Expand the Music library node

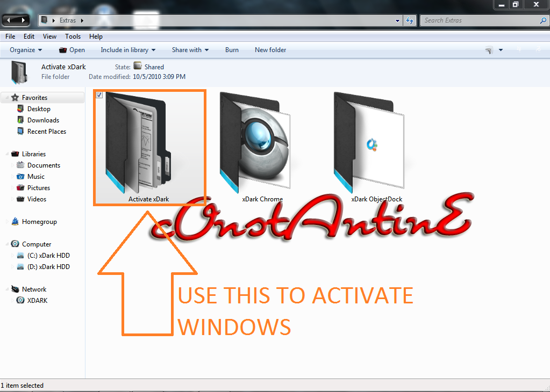pyautogui.click(x=12, y=177)
